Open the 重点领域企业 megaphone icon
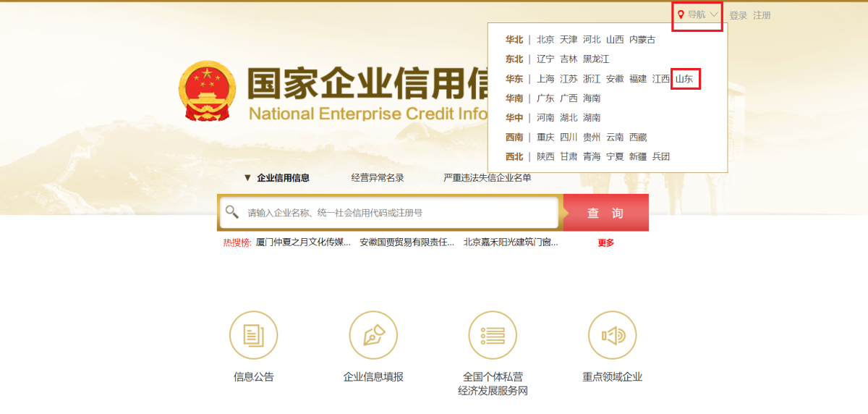This screenshot has width=868, height=414. [x=612, y=335]
